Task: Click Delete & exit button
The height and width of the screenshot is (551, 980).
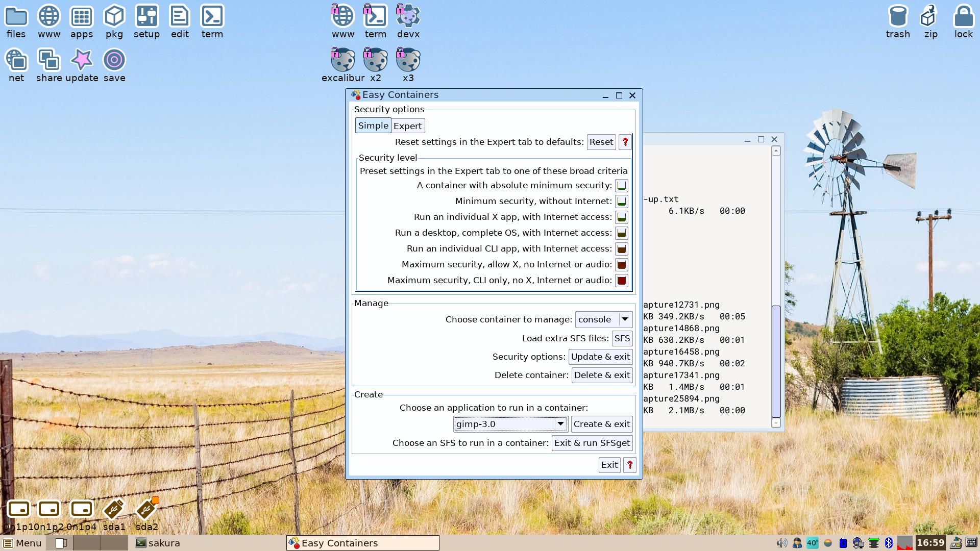Action: coord(602,375)
